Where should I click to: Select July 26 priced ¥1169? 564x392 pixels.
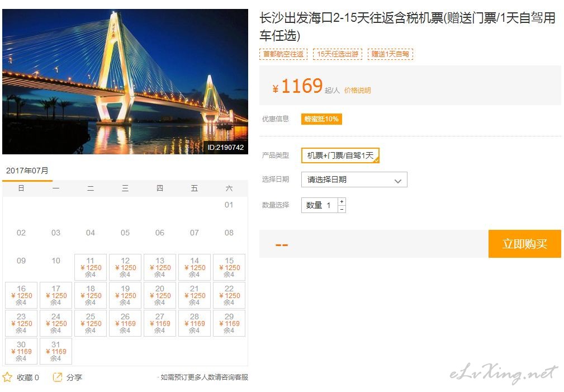point(125,323)
